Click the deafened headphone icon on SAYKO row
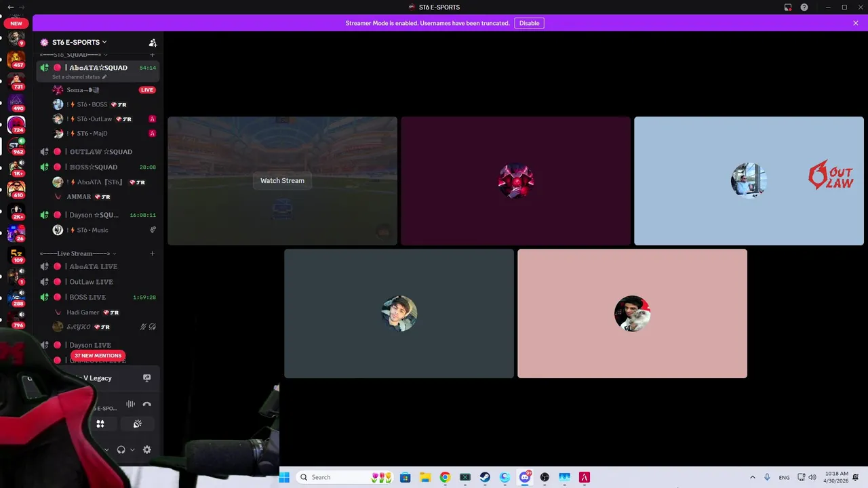This screenshot has height=488, width=868. pyautogui.click(x=152, y=327)
